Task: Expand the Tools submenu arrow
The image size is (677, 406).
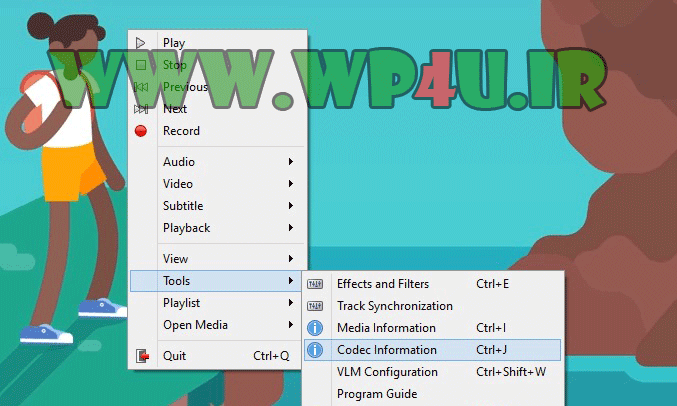Action: tap(291, 281)
